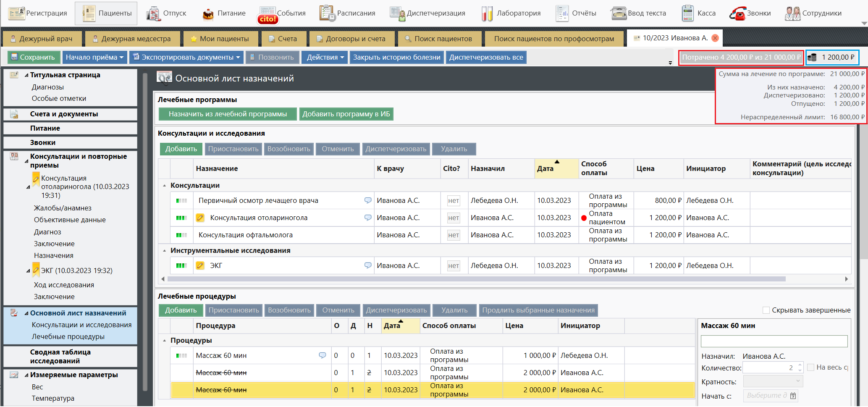Image resolution: width=868 pixels, height=407 pixels.
Task: Click the cito! События icon
Action: click(267, 15)
